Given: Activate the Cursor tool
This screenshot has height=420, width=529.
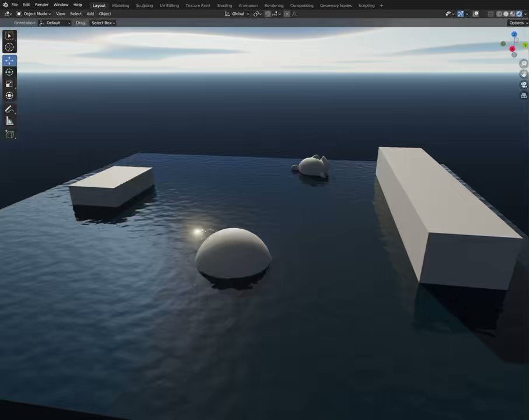Looking at the screenshot, I should coord(9,47).
